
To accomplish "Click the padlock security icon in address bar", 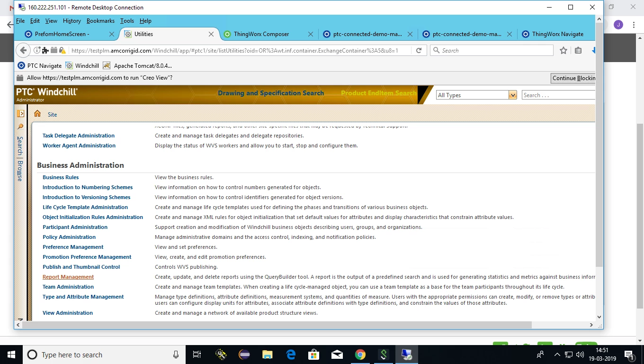I will [x=62, y=50].
